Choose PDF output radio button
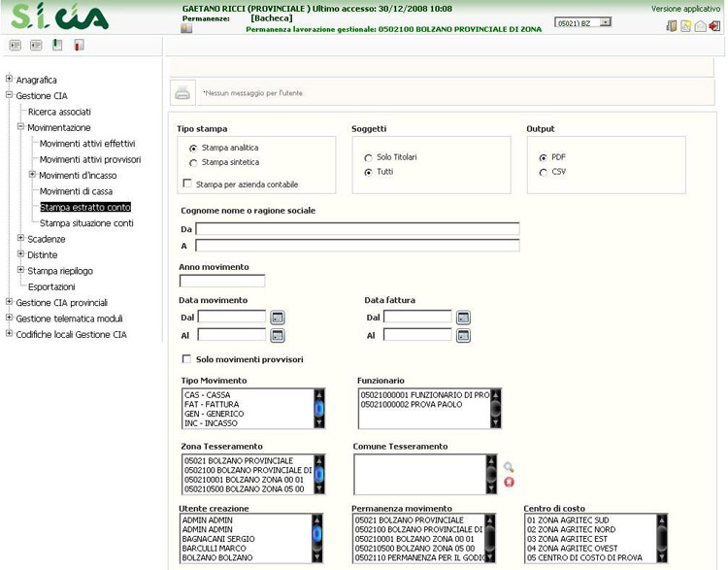Viewport: 728px width, 570px height. [543, 158]
